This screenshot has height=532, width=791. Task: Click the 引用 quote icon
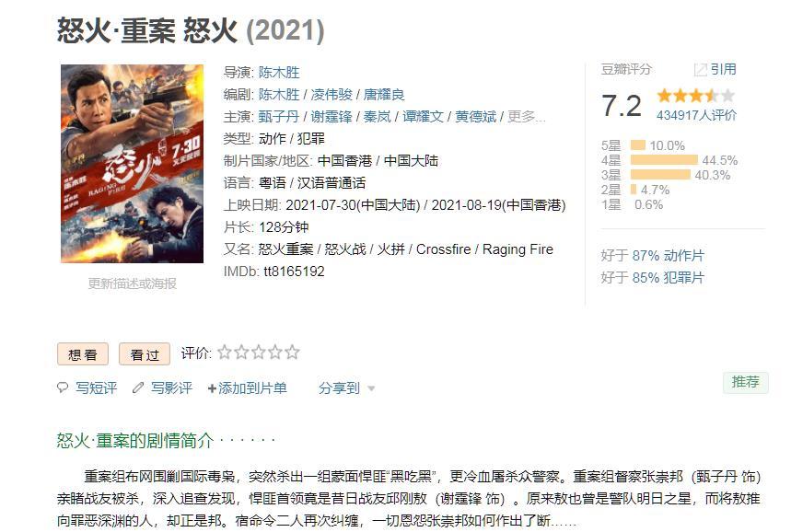coord(700,70)
